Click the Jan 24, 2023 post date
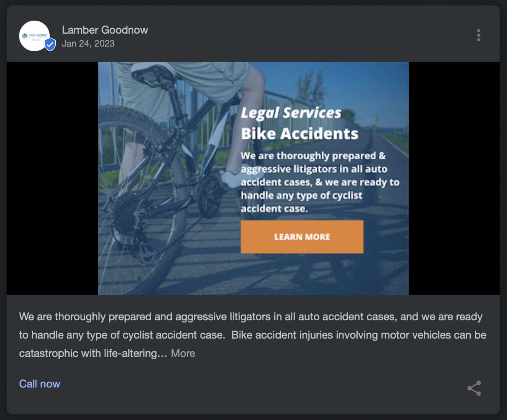 click(x=88, y=44)
